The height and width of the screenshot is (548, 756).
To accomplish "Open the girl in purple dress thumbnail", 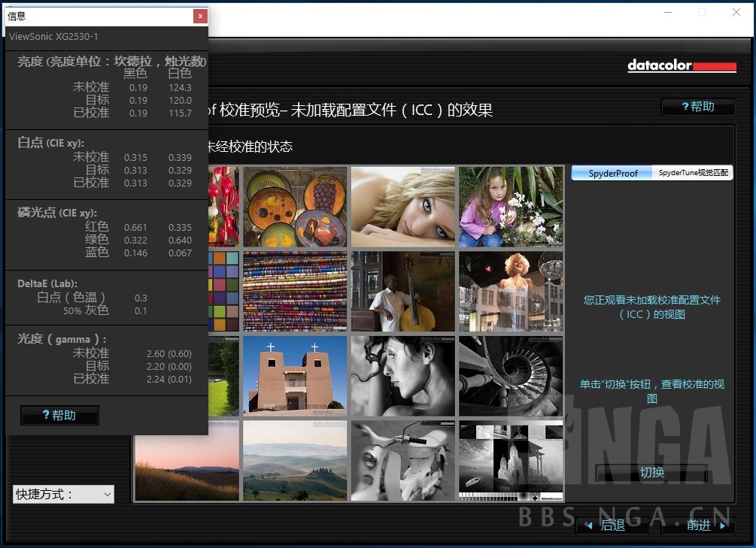I will tap(510, 206).
